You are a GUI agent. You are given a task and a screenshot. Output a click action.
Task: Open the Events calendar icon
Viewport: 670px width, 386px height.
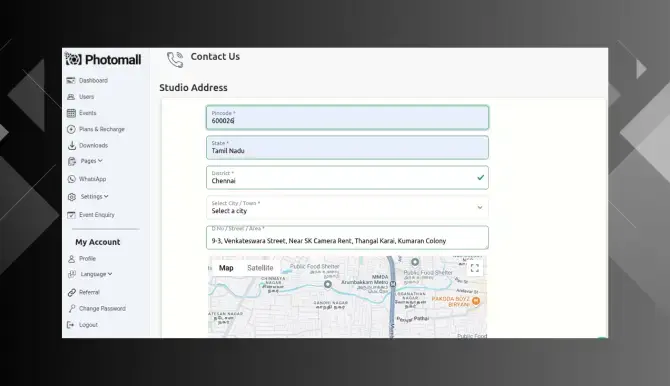(x=71, y=113)
